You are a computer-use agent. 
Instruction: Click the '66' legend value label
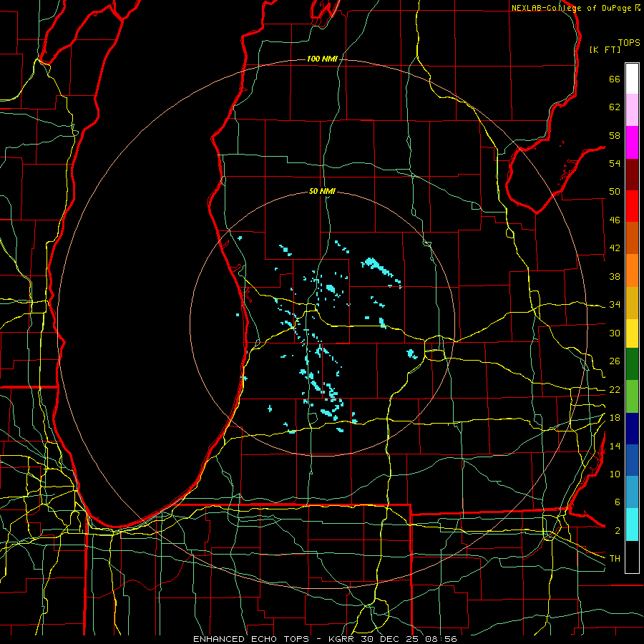(615, 79)
